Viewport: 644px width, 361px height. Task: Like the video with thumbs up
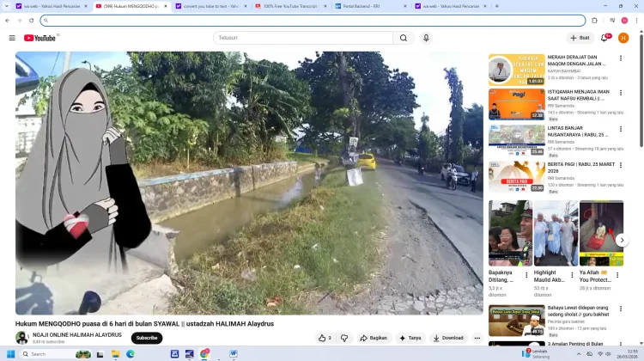click(325, 338)
